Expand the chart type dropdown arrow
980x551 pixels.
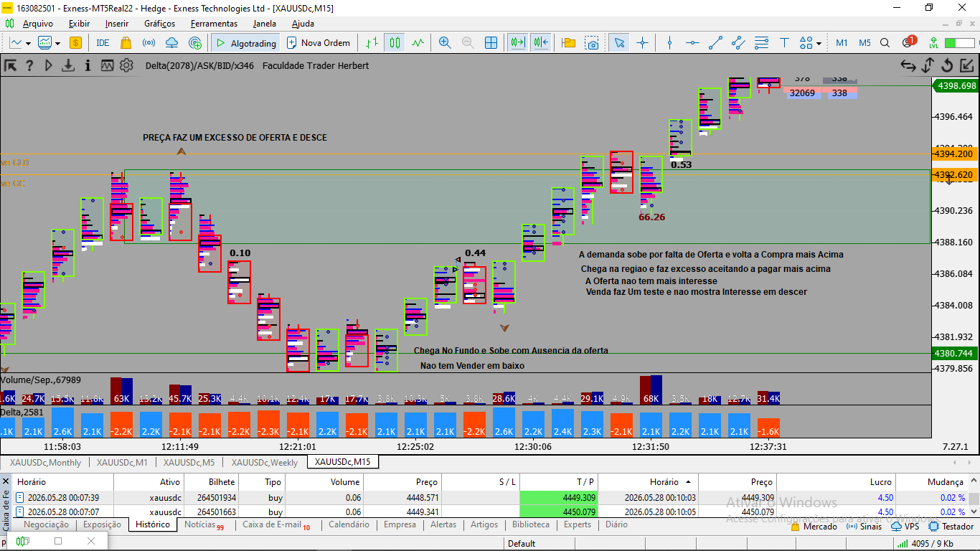28,43
